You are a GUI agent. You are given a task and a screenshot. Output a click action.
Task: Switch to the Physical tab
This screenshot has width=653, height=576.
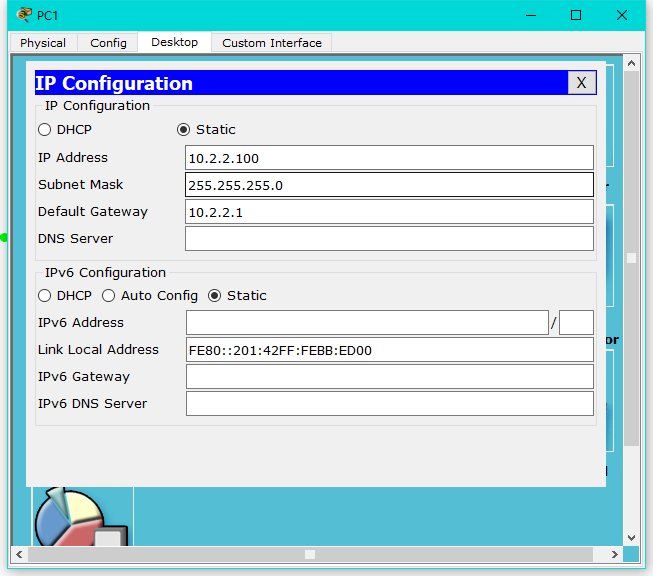pos(43,42)
